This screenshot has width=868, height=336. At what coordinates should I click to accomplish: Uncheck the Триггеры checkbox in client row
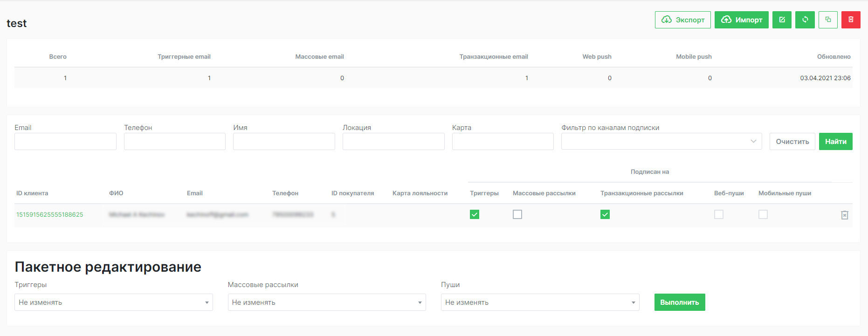(x=475, y=214)
